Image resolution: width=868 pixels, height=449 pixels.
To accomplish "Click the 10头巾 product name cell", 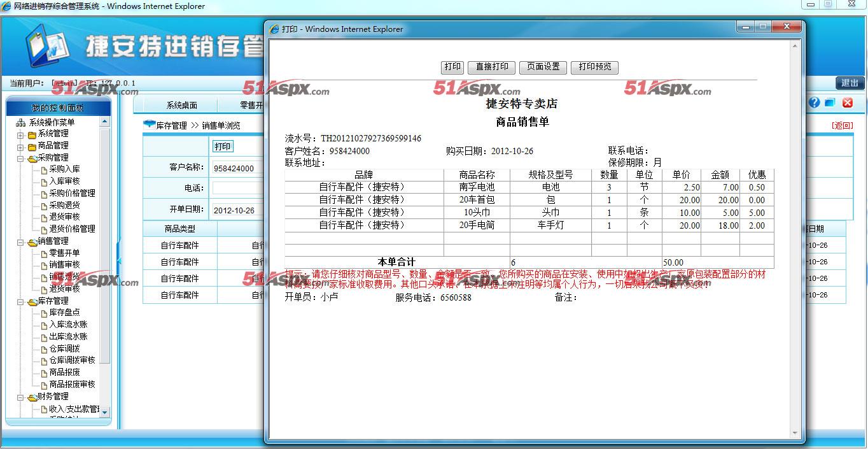I will (477, 213).
